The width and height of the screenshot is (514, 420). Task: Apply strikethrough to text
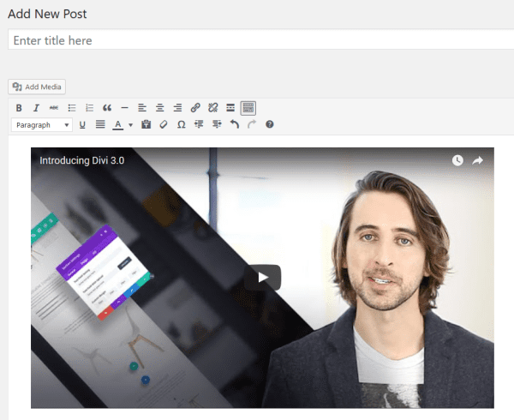click(x=53, y=108)
